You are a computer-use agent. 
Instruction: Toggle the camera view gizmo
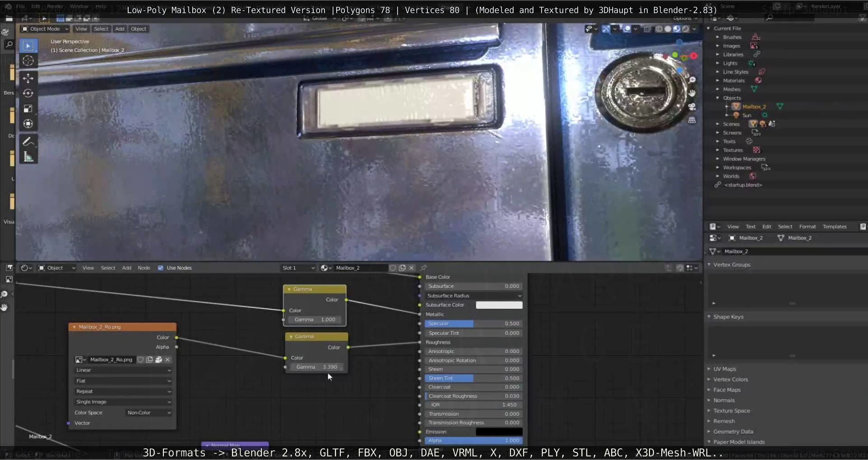click(692, 107)
